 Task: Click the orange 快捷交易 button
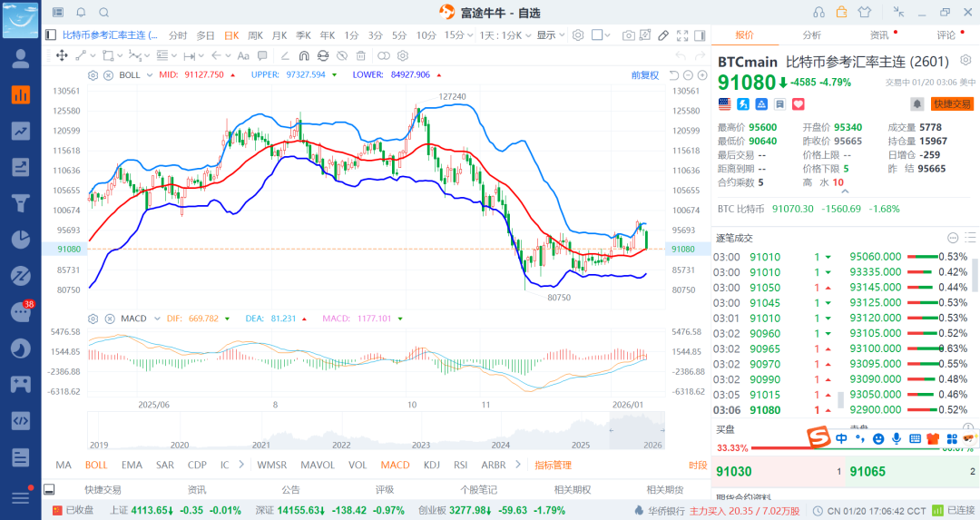[952, 104]
